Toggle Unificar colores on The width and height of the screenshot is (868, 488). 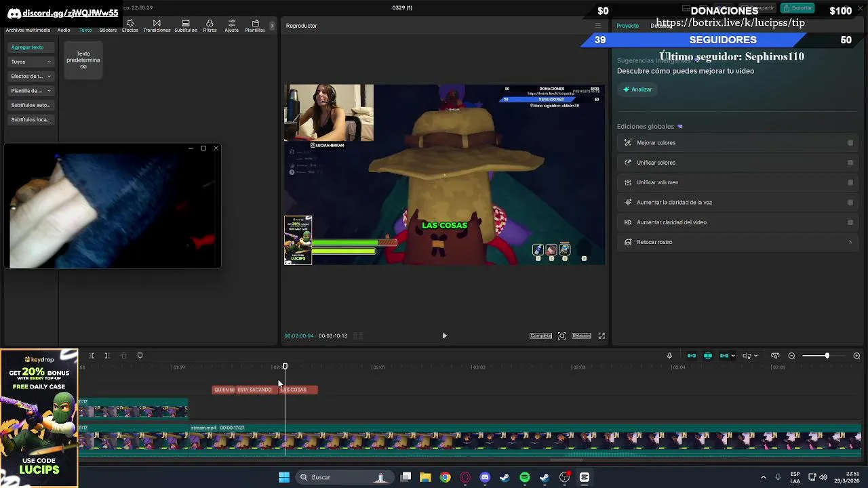pos(850,163)
